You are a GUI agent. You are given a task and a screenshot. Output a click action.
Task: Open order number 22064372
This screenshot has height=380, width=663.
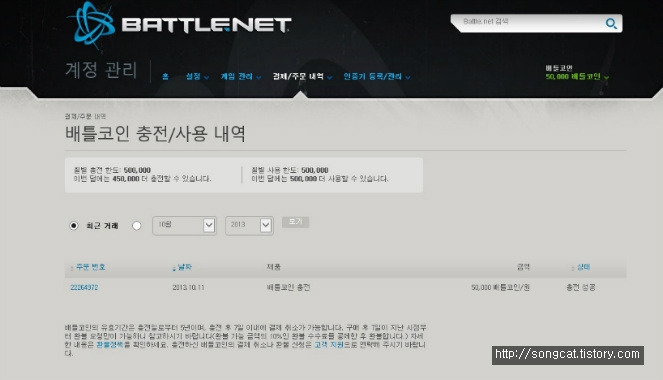84,287
